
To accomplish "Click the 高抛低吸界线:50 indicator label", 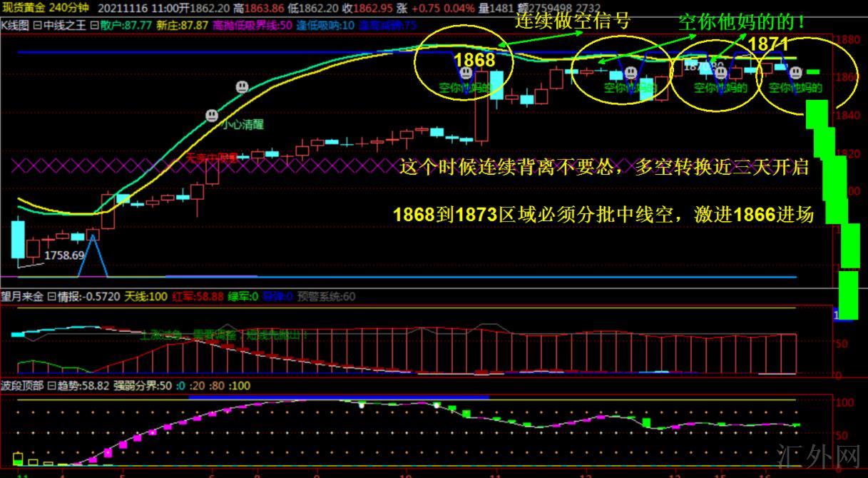I will click(251, 25).
